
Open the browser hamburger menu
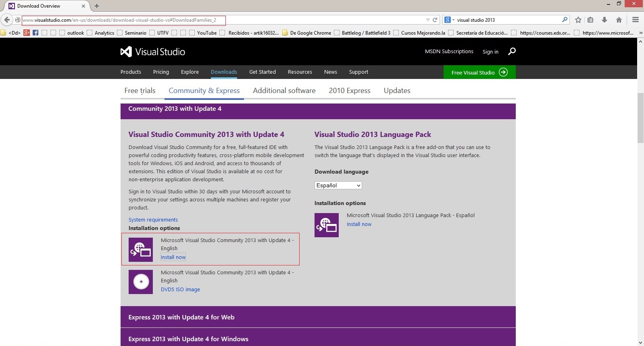[636, 20]
